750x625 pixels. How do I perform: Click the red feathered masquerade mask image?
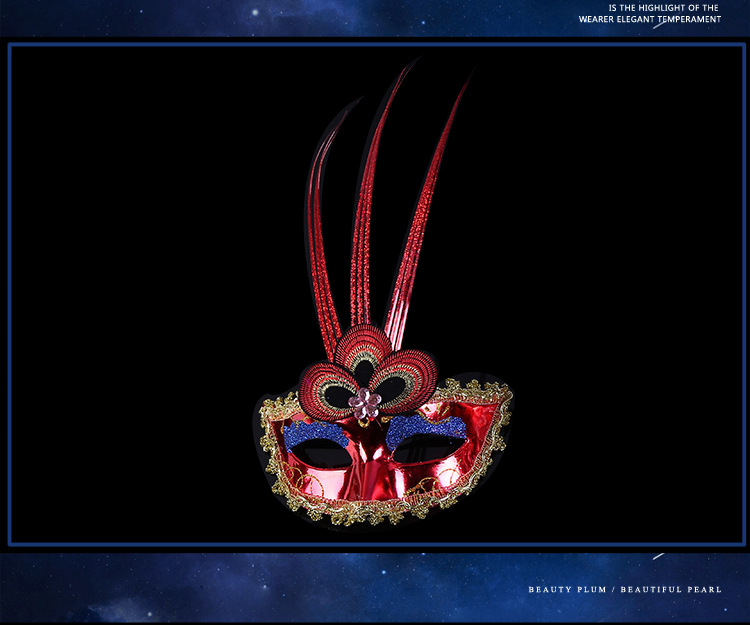point(386,293)
